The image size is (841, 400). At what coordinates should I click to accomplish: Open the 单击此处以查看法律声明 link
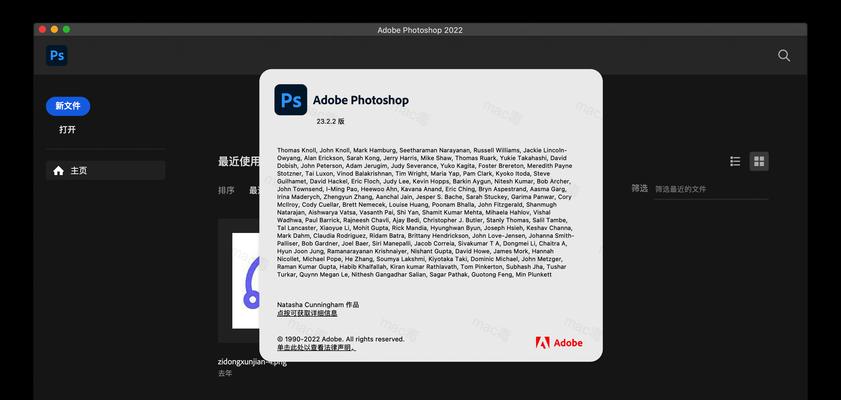coord(316,347)
